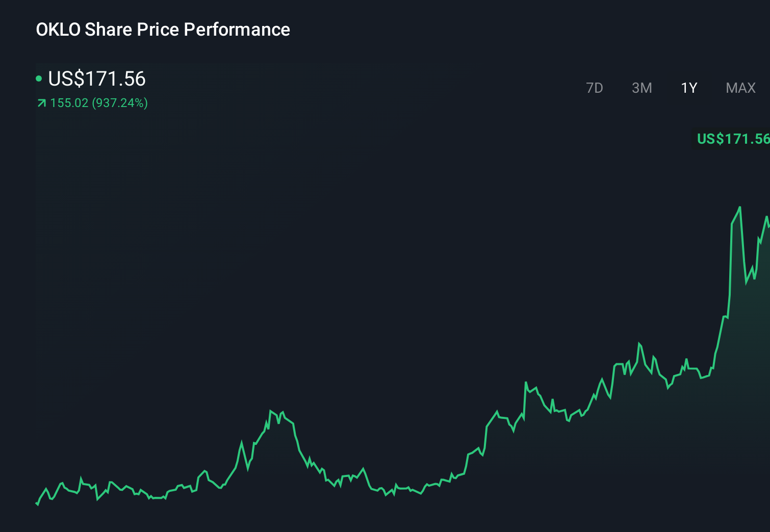
Task: Click the OKLO Share Price Performance heading
Action: 163,30
